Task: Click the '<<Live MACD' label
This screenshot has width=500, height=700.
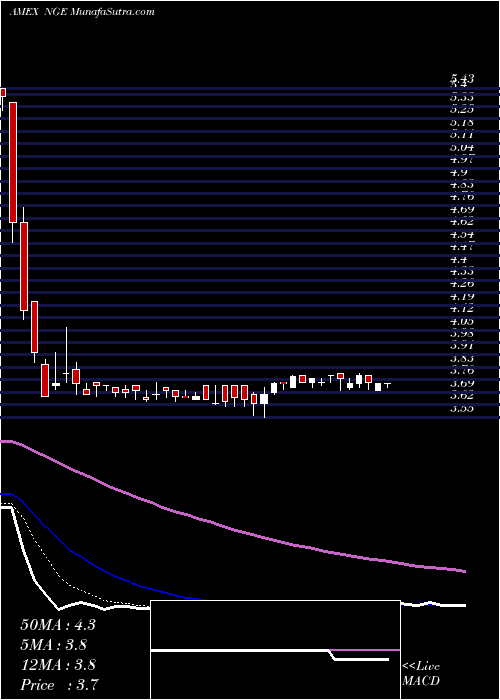Action: click(x=421, y=674)
